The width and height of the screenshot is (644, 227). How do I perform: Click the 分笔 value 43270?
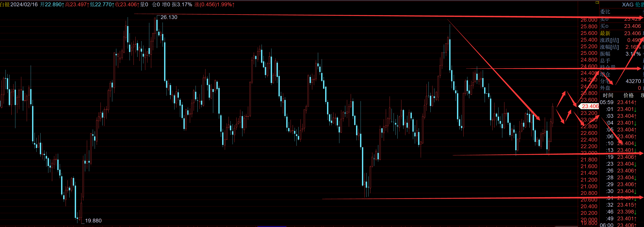(x=633, y=81)
